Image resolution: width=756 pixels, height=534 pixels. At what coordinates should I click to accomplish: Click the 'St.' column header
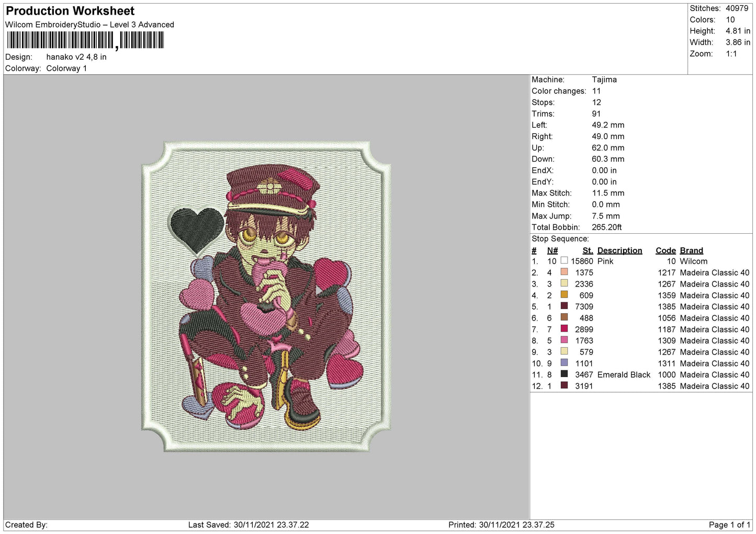[588, 251]
